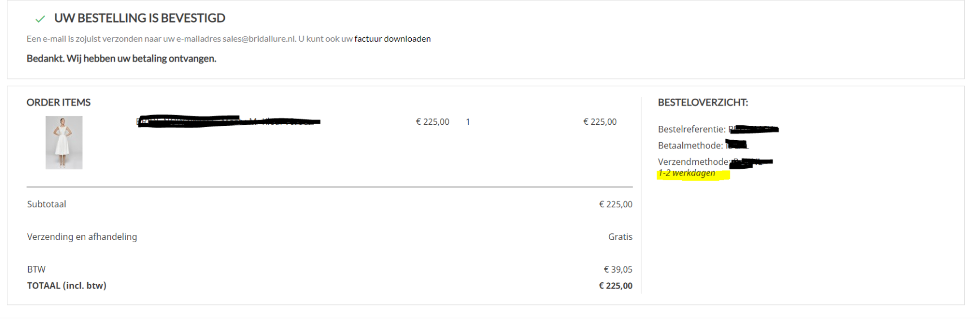Click the 'Bestelreferentie' label

[691, 129]
